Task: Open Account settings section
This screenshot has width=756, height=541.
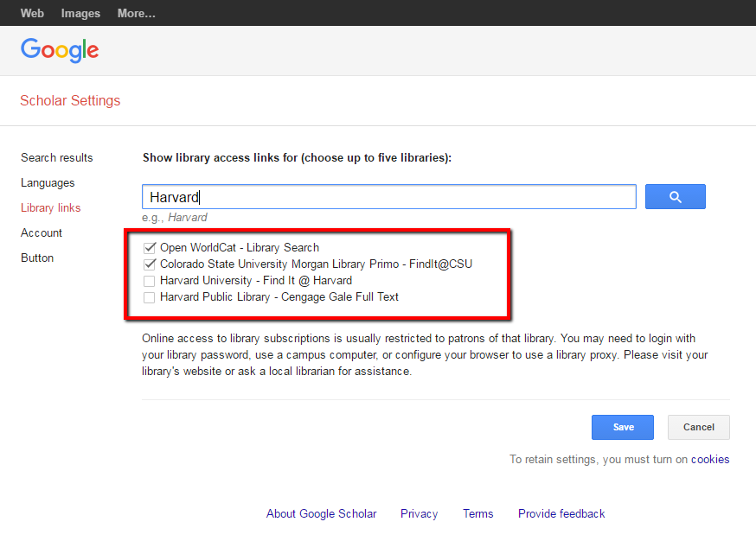Action: pyautogui.click(x=42, y=232)
